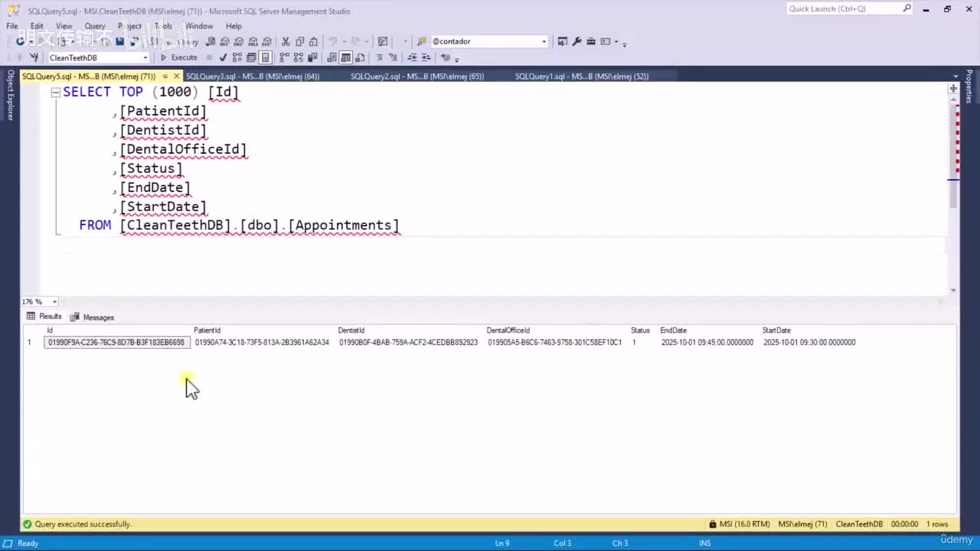Click the Find in Files icon
980x551 pixels.
point(421,41)
